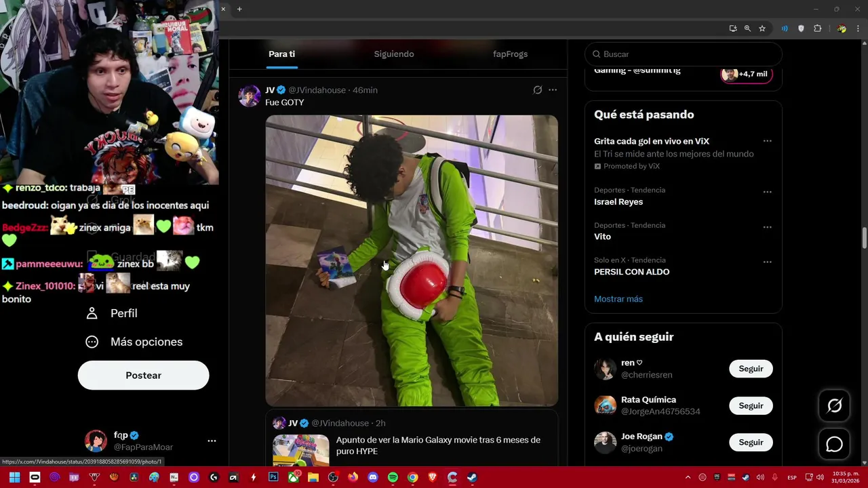Click the install app icon in address bar
The height and width of the screenshot is (488, 868).
pos(733,28)
